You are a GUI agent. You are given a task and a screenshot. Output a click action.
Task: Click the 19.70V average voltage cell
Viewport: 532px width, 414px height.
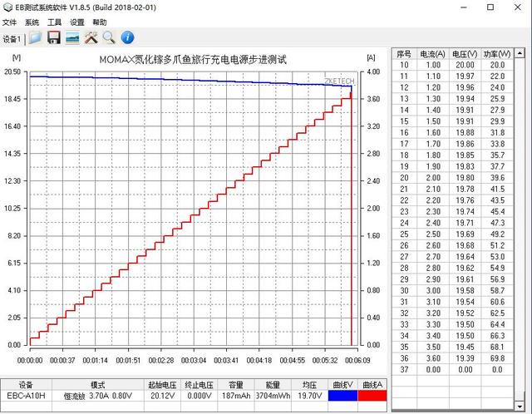click(x=309, y=396)
